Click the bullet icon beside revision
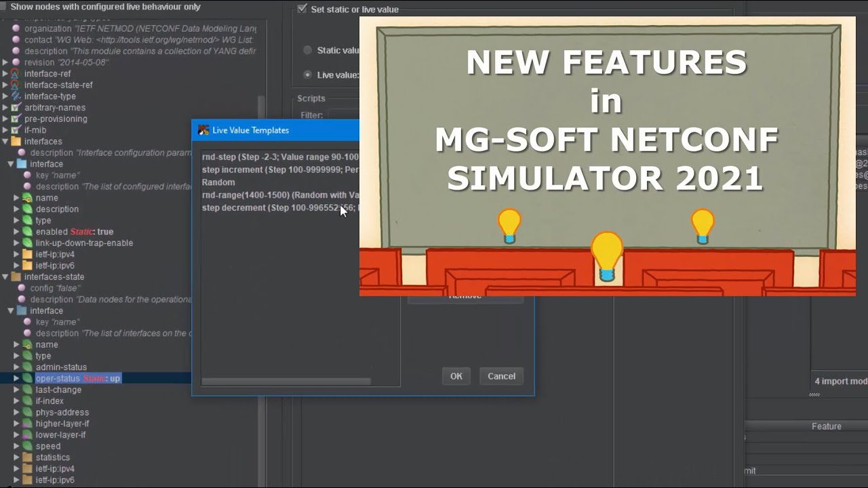Viewport: 868px width, 488px height. [x=16, y=62]
